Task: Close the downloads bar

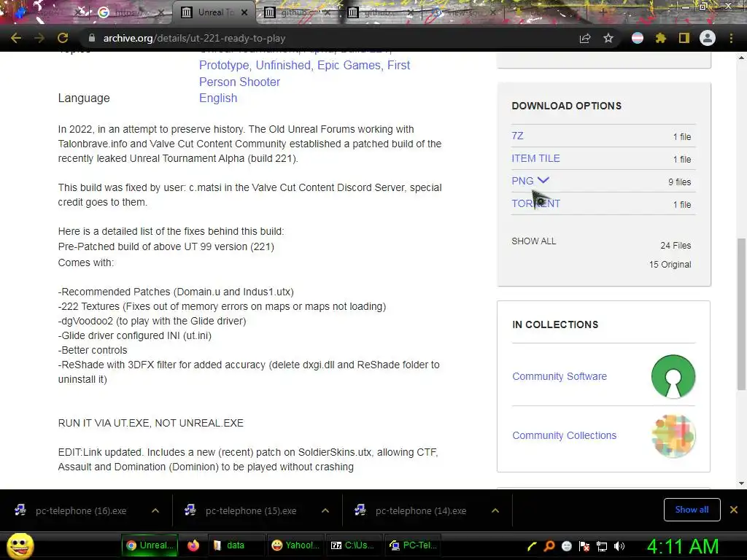Action: (x=734, y=510)
